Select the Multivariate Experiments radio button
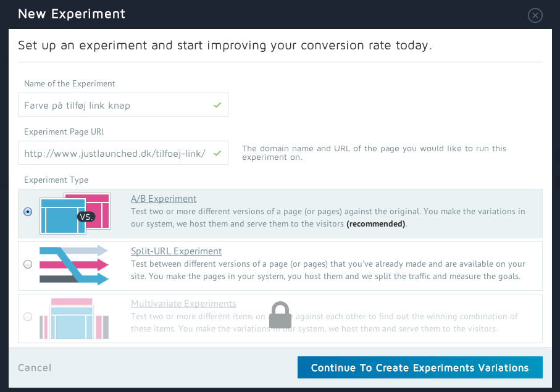 [x=28, y=317]
